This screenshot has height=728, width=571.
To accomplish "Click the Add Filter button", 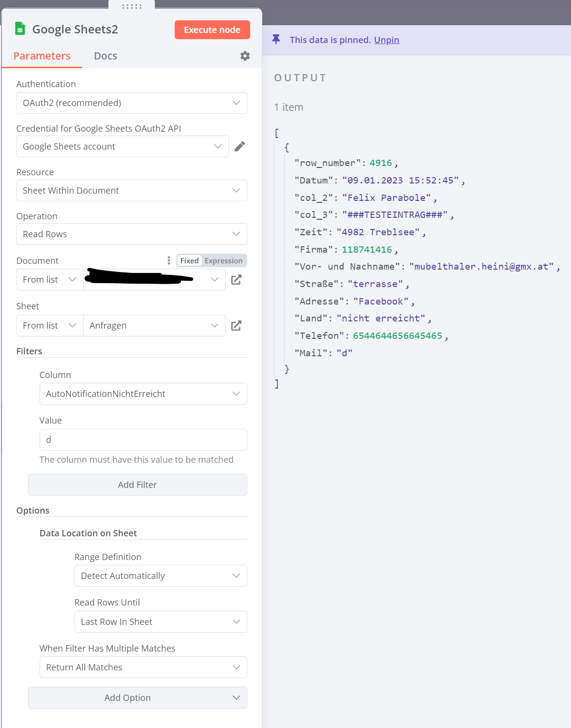I will [x=137, y=485].
